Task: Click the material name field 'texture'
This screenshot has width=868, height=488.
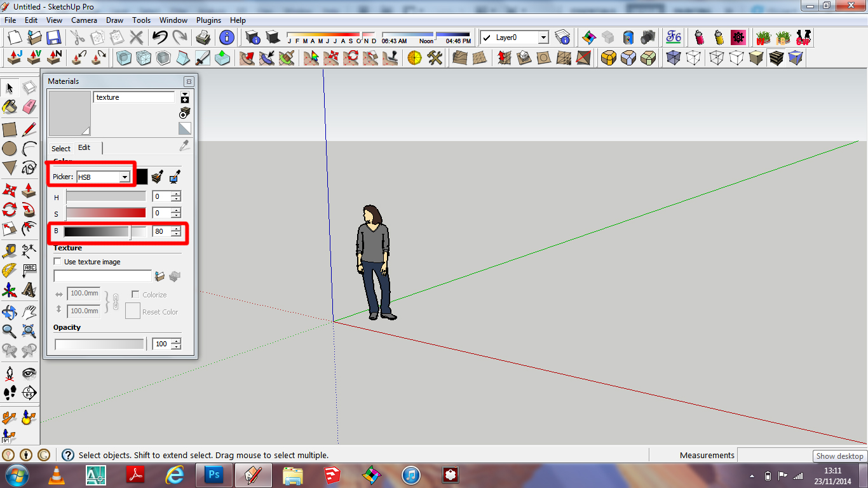Action: [133, 97]
